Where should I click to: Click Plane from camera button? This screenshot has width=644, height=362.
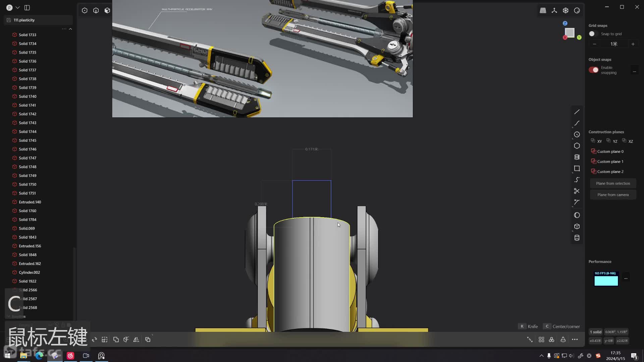(x=613, y=195)
